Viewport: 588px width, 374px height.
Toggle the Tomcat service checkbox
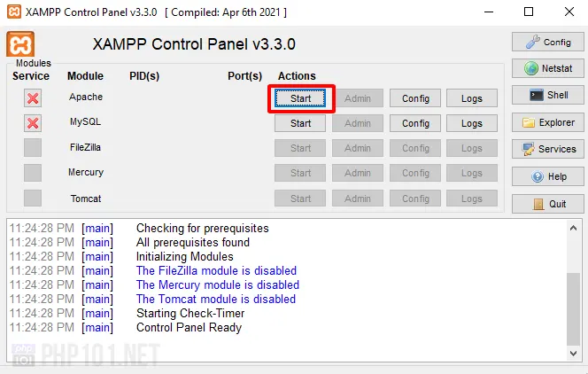[x=33, y=198]
